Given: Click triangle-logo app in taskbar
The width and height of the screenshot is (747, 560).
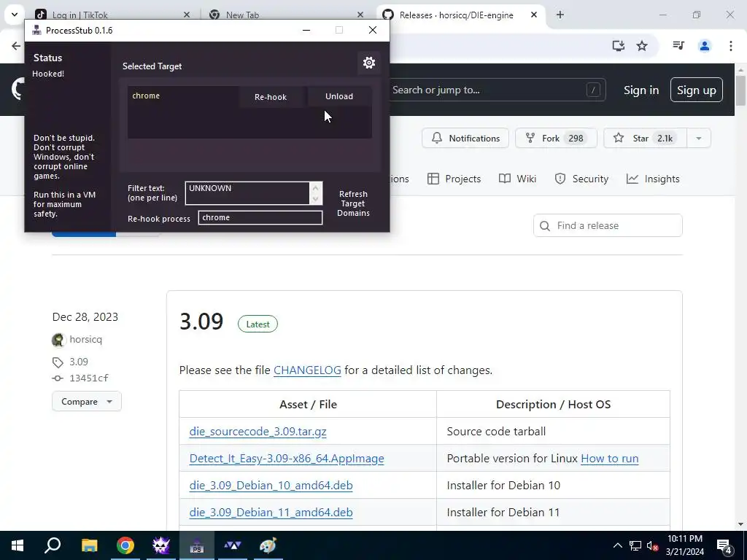Looking at the screenshot, I should coord(233,545).
